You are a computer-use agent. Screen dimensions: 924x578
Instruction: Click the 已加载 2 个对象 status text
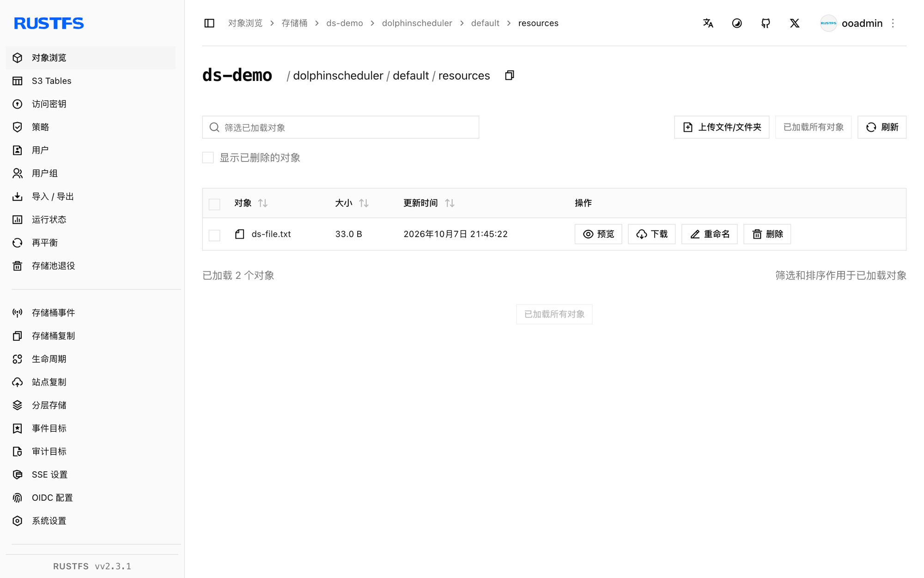(238, 276)
